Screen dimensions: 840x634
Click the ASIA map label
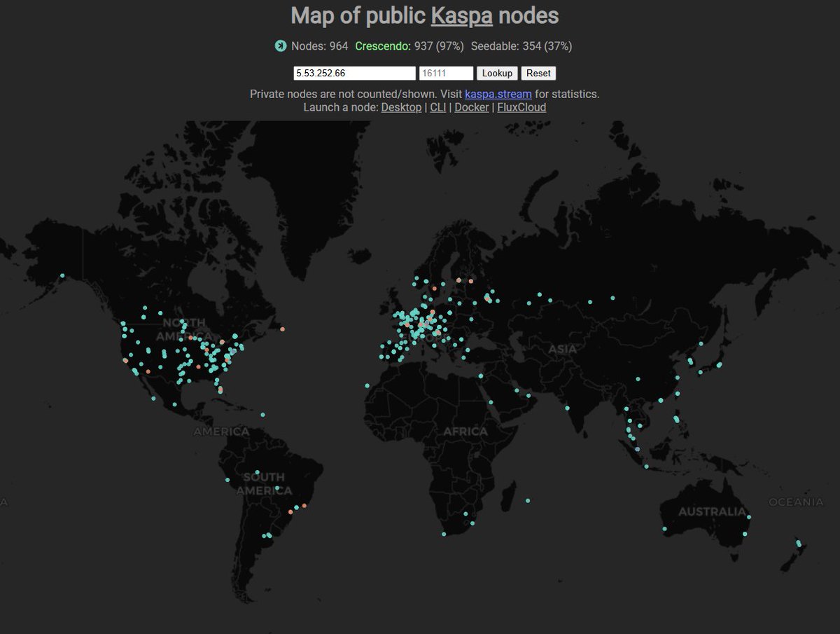563,349
